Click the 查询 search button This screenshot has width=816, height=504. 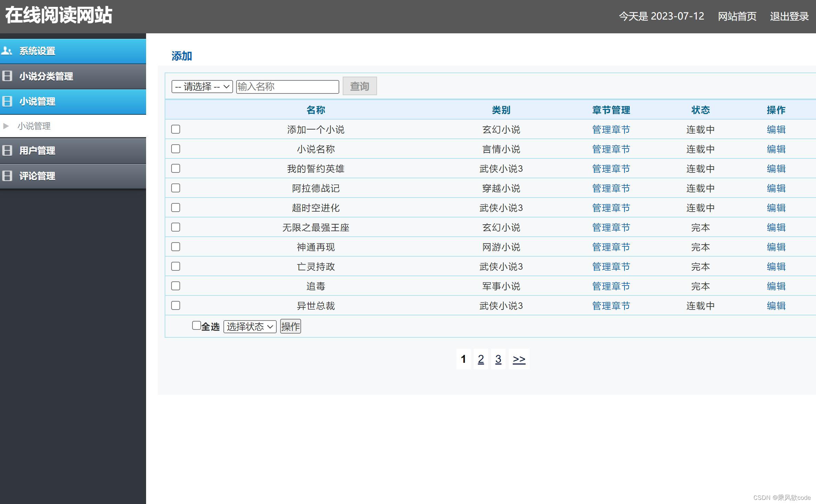coord(359,86)
